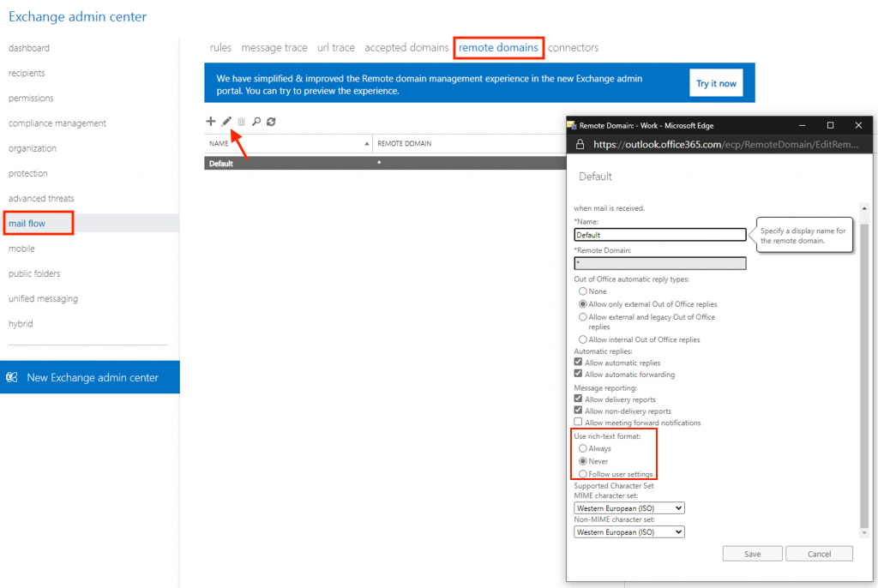Enable Allow meeting forward notifications
This screenshot has width=878, height=588.
pyautogui.click(x=578, y=422)
